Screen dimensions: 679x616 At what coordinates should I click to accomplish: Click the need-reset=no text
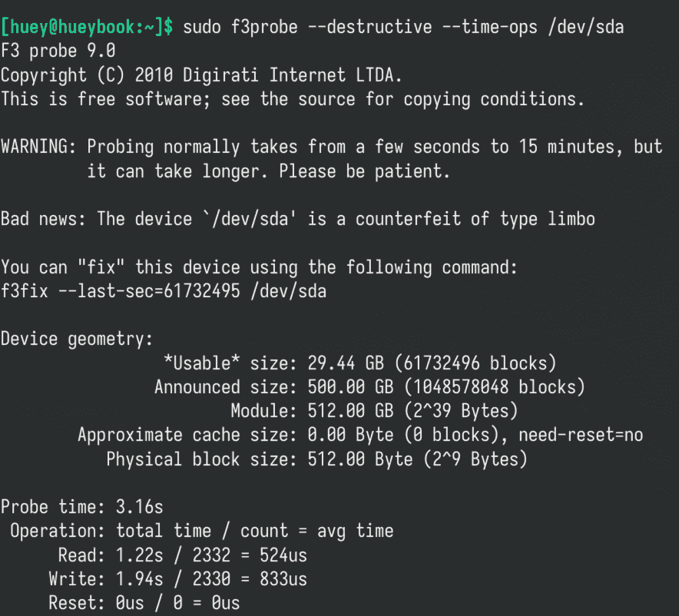[581, 435]
